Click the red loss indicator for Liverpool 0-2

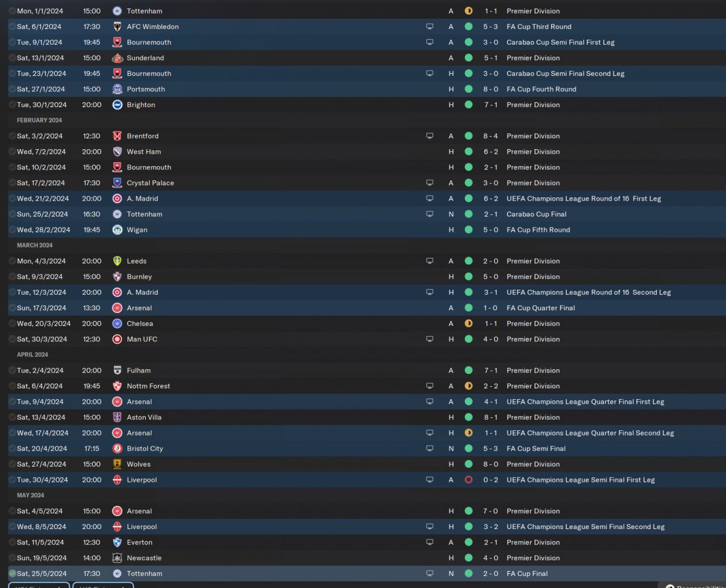[x=468, y=480]
